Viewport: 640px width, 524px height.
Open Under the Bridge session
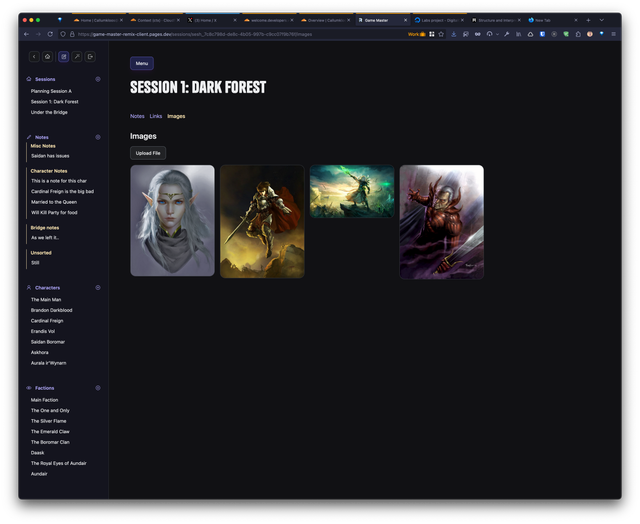click(49, 112)
